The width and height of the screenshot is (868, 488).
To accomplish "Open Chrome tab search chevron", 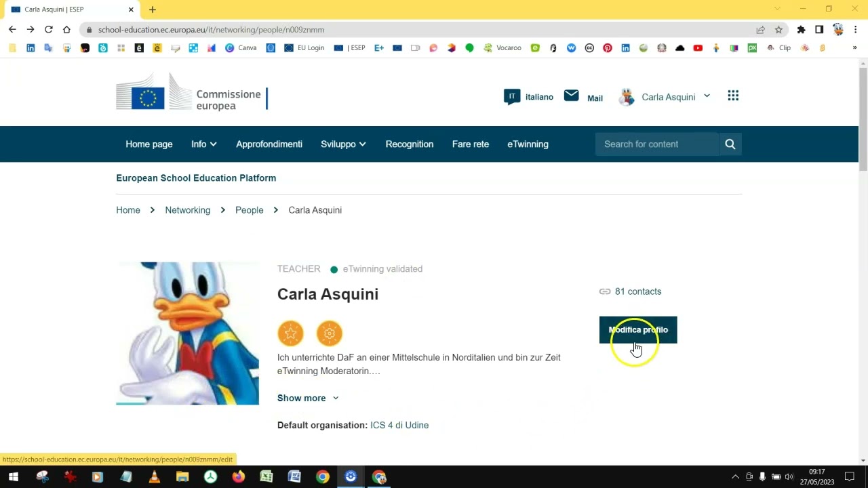I will click(777, 9).
